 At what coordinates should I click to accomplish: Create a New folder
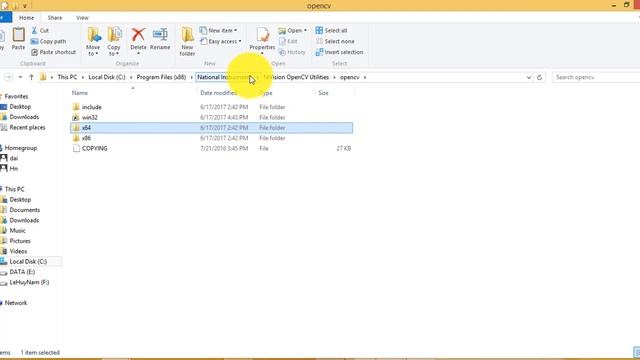(x=187, y=42)
